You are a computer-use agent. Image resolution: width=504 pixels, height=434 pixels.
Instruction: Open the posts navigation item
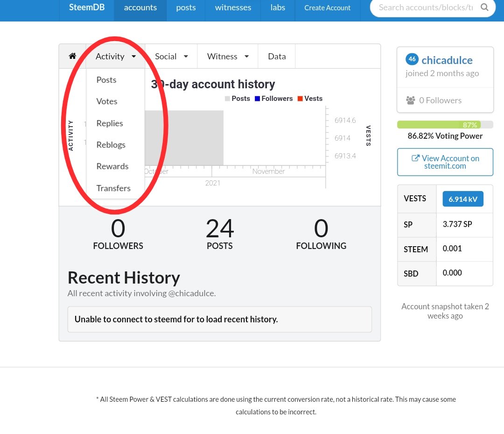coord(186,7)
